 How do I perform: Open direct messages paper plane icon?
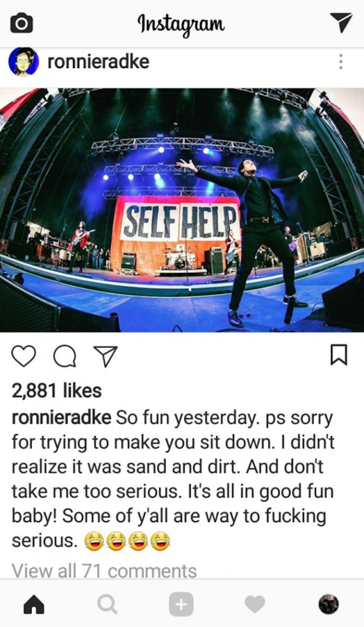(x=341, y=22)
